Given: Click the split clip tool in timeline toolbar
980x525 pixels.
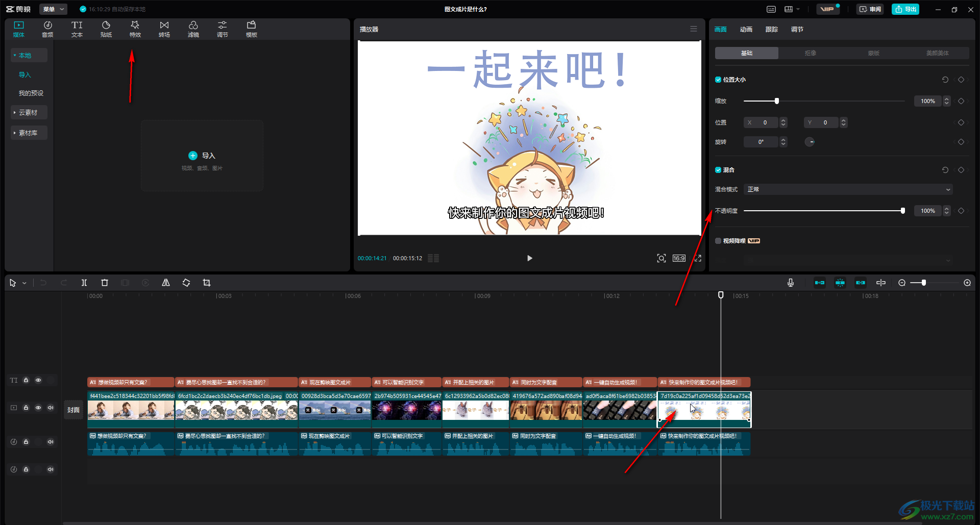Looking at the screenshot, I should pos(84,283).
